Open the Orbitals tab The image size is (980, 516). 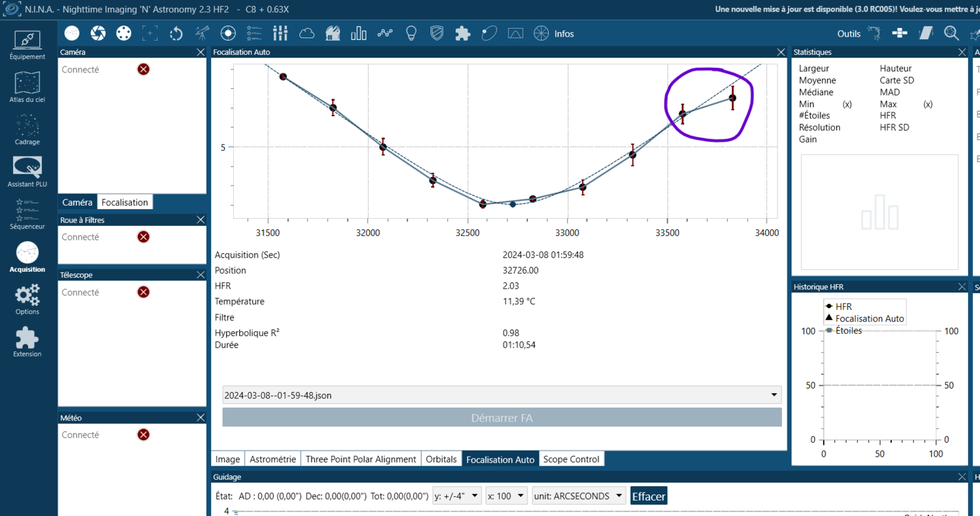pyautogui.click(x=441, y=459)
